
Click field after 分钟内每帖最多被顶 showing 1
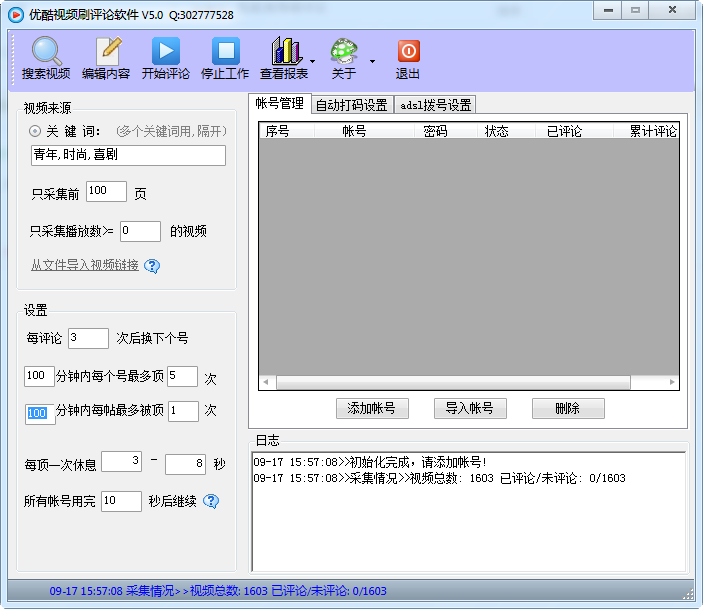point(183,411)
